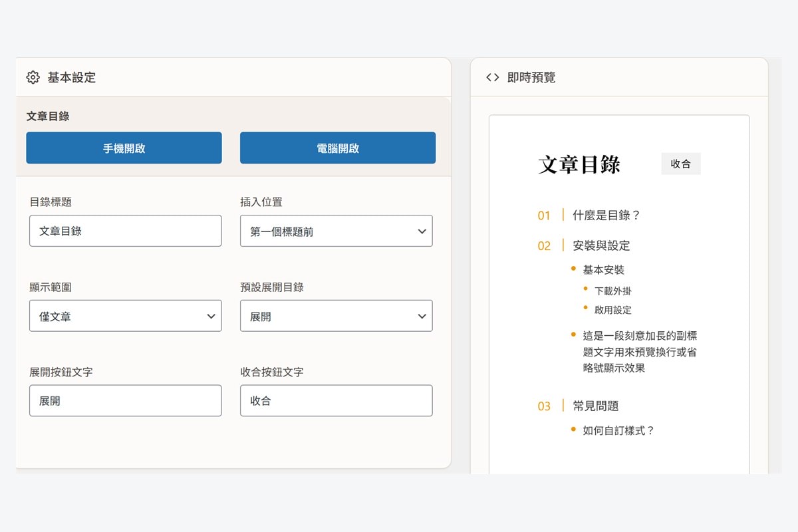This screenshot has height=532, width=798.
Task: Click the 插入位置 field label
Action: tap(261, 201)
